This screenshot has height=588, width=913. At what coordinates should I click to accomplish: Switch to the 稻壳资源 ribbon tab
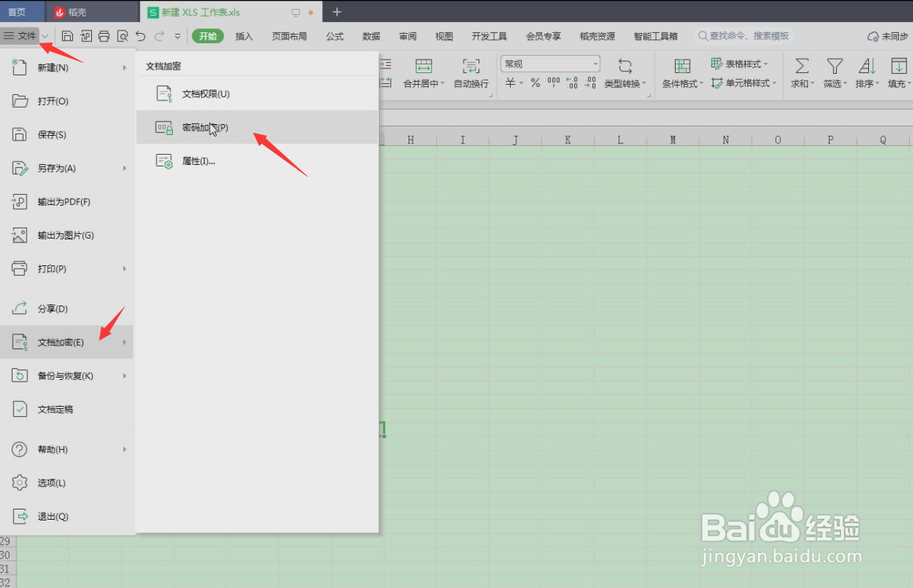pyautogui.click(x=597, y=36)
